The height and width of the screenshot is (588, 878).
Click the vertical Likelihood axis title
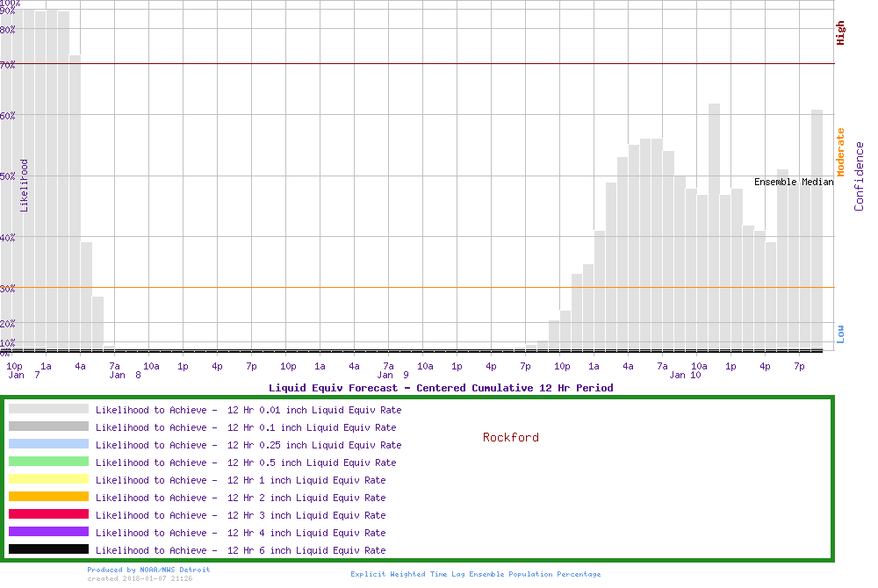(x=25, y=185)
